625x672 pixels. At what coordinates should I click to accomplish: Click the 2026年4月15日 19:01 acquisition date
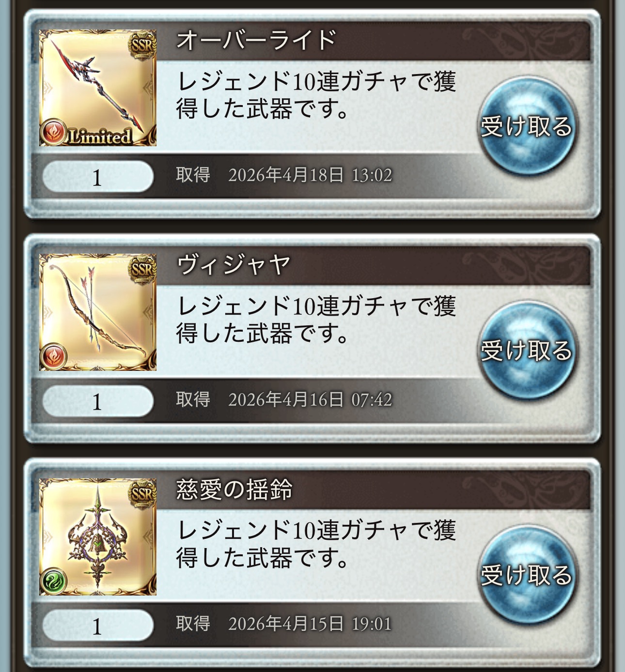(x=310, y=624)
